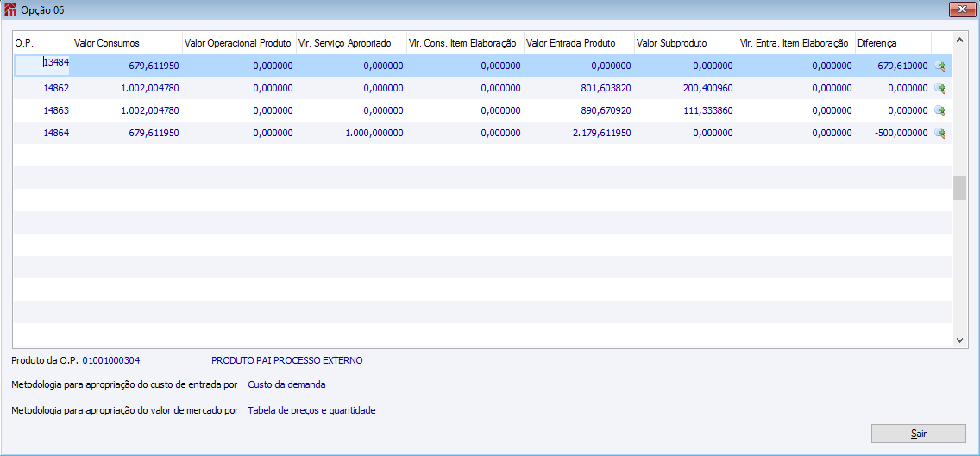Sort by Valor Consumos column header
This screenshot has height=456, width=980.
(127, 43)
